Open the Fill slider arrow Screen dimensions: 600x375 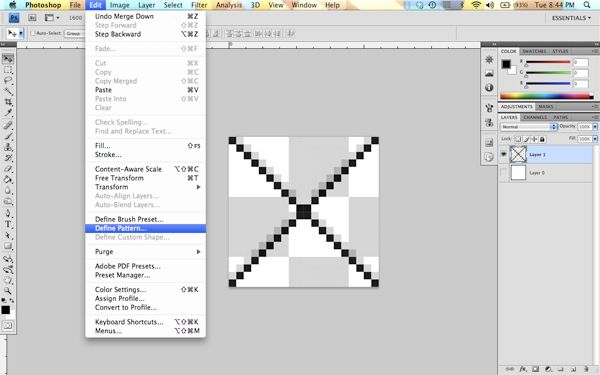point(595,139)
